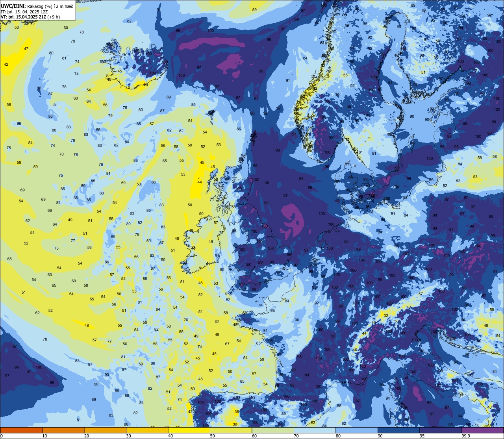Click the '32' humidity value over the Alps
Image resolution: width=504 pixels, height=439 pixels.
[x=386, y=316]
